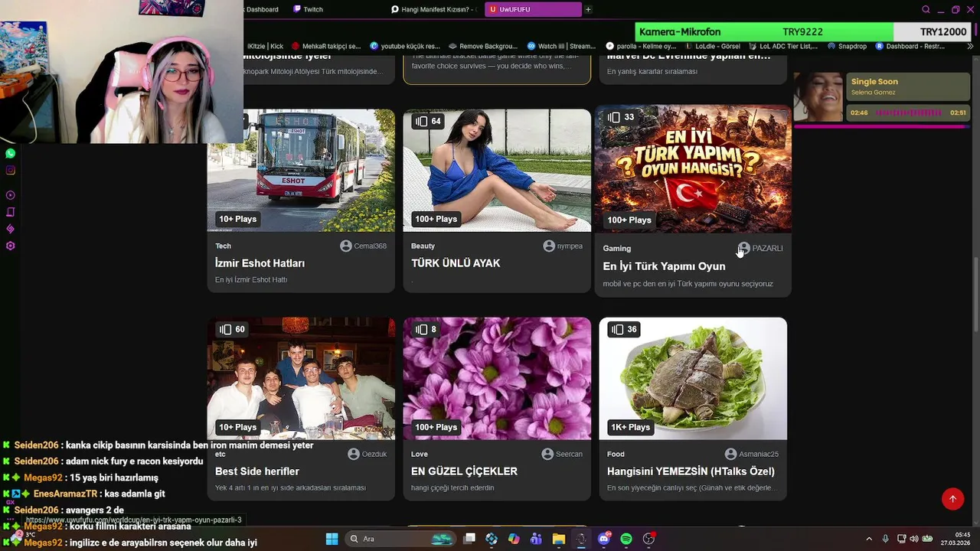Expand the bookmarks overflow chevron
The height and width of the screenshot is (551, 980).
[x=972, y=46]
